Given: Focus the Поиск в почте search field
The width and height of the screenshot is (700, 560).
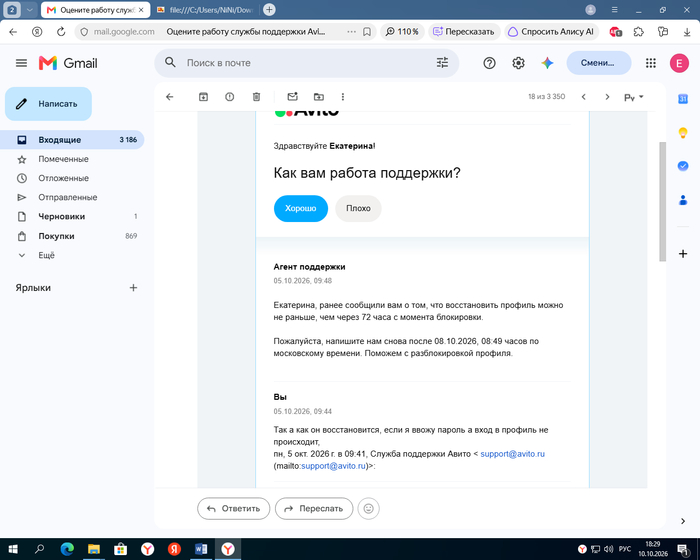Looking at the screenshot, I should point(308,63).
